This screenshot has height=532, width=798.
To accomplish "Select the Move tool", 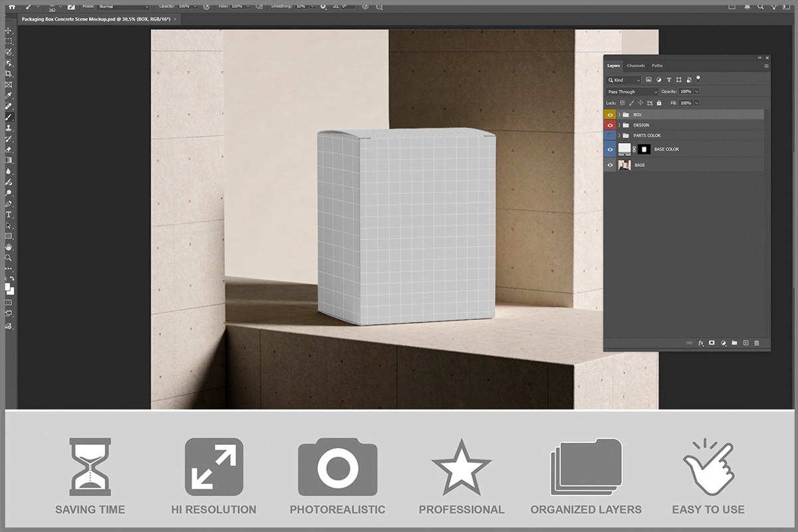I will pyautogui.click(x=9, y=31).
